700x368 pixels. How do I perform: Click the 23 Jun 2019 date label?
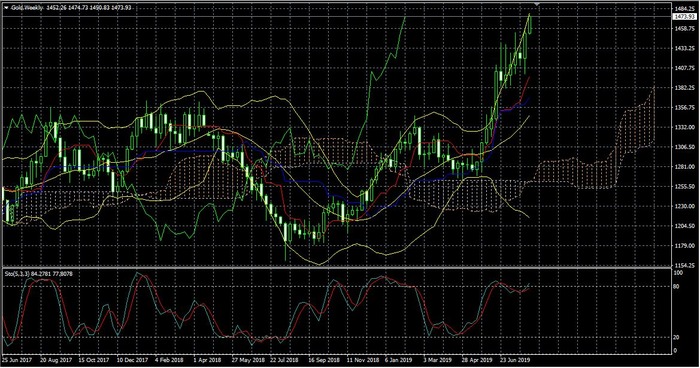515,360
